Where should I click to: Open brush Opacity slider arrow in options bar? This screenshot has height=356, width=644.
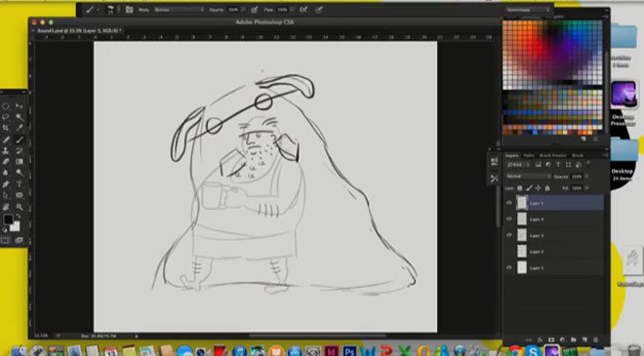click(243, 10)
